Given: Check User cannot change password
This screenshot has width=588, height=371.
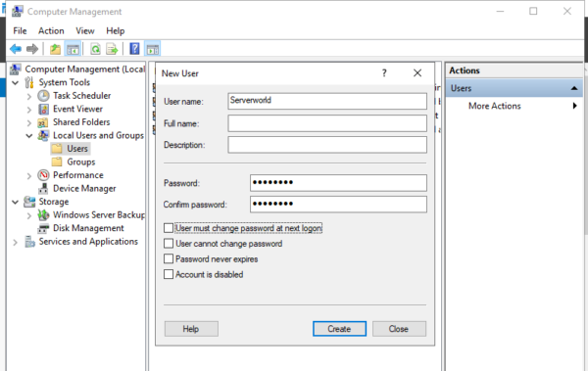Looking at the screenshot, I should [x=169, y=244].
